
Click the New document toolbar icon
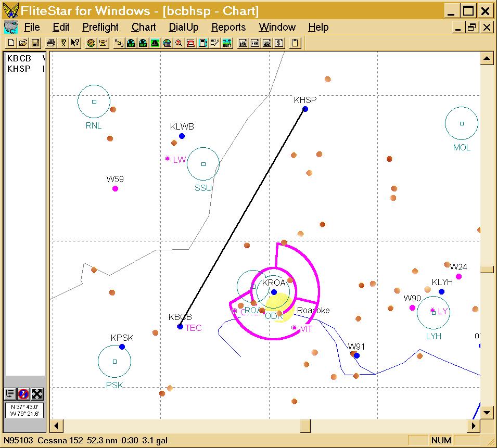click(x=11, y=43)
